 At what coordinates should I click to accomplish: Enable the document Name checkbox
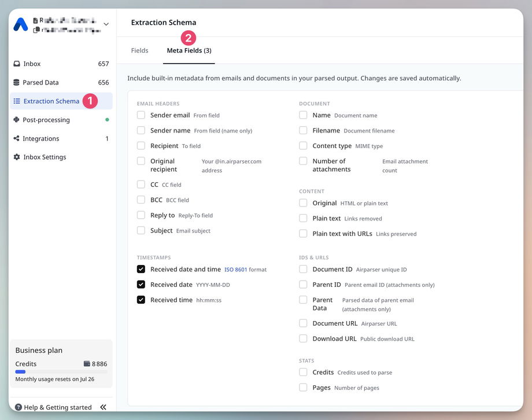tap(303, 115)
